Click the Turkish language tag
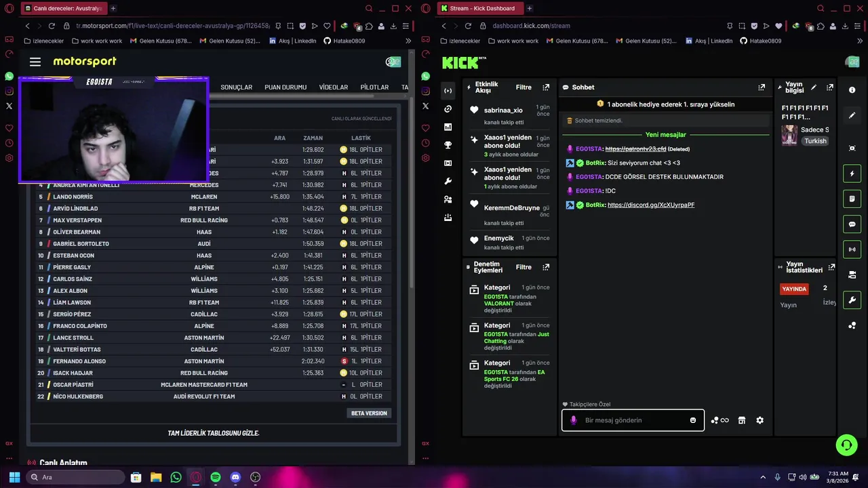This screenshot has height=488, width=868. pos(815,141)
